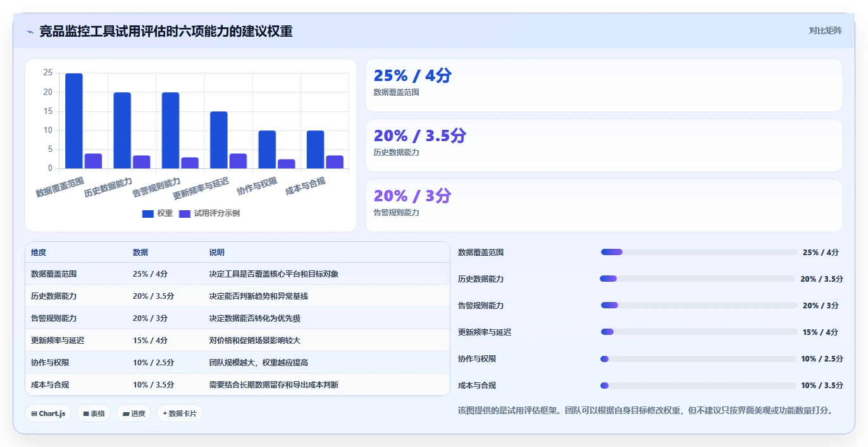The image size is (868, 447).
Task: Click the 数据卡片 chip icon
Action: tap(165, 413)
